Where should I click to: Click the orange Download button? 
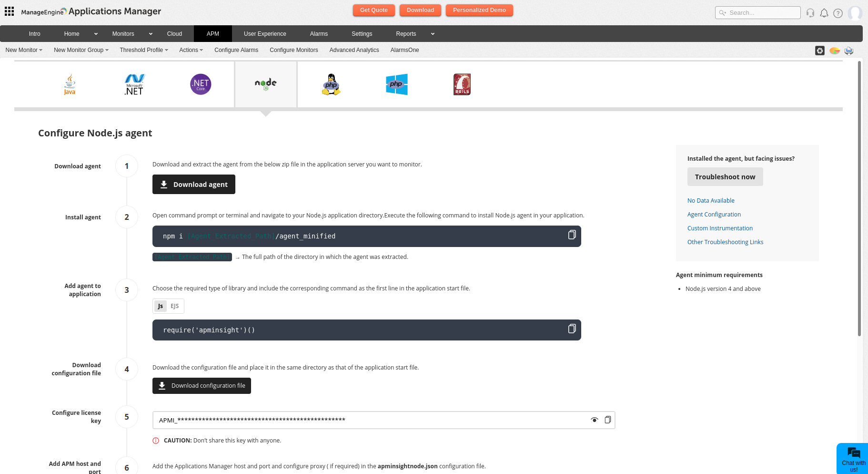pyautogui.click(x=421, y=10)
